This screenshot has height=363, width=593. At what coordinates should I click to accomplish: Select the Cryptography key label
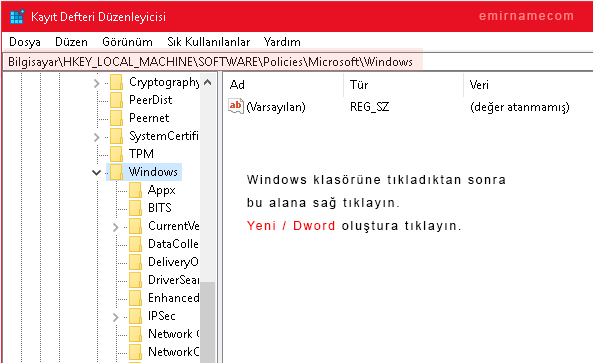pos(164,82)
